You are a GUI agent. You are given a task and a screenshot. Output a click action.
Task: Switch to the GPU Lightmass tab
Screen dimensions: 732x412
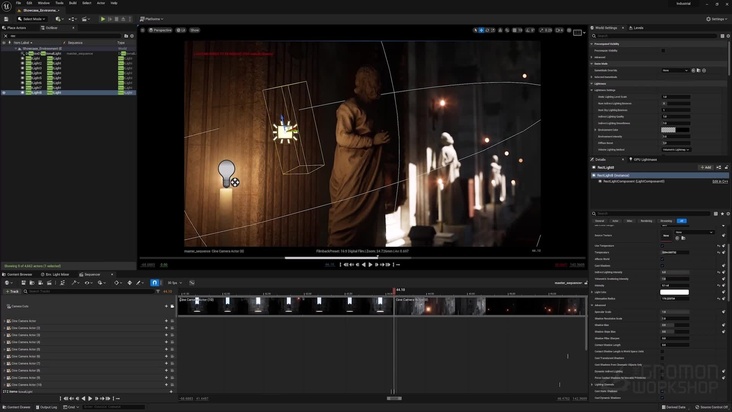point(643,160)
